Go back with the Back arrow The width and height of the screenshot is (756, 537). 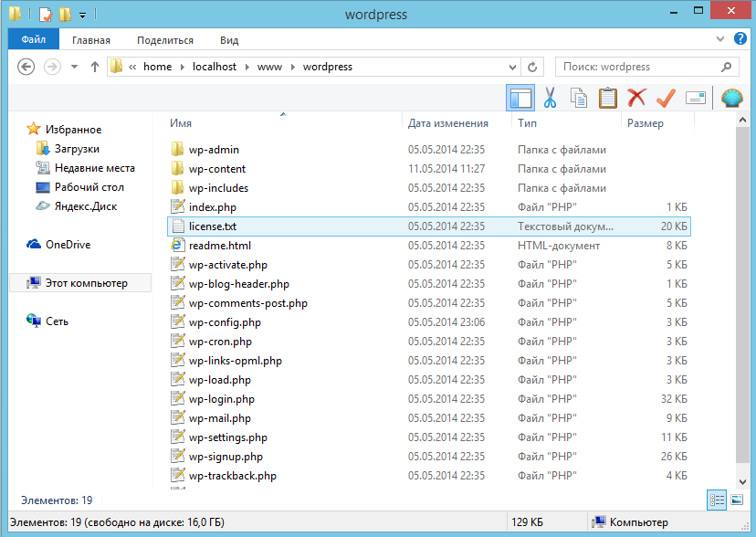click(x=26, y=67)
